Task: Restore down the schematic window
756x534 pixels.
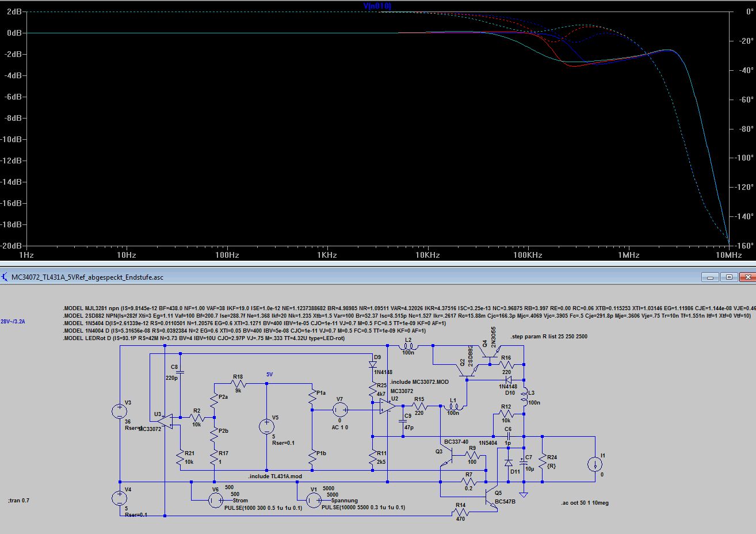Action: pyautogui.click(x=729, y=277)
